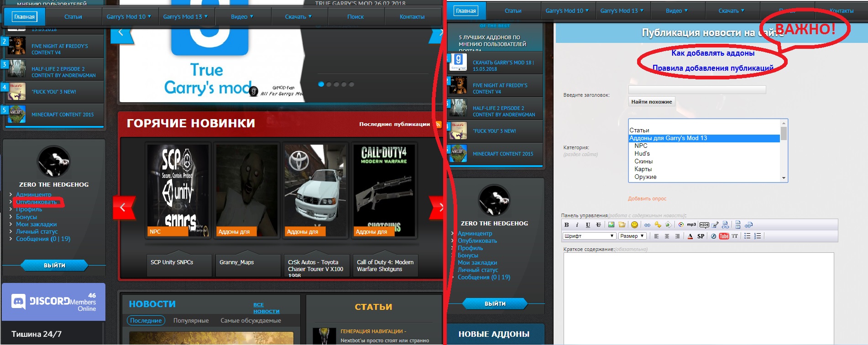Viewport: 868px width, 345px height.
Task: Apply underline formatting in the editor toolbar
Action: [x=588, y=225]
